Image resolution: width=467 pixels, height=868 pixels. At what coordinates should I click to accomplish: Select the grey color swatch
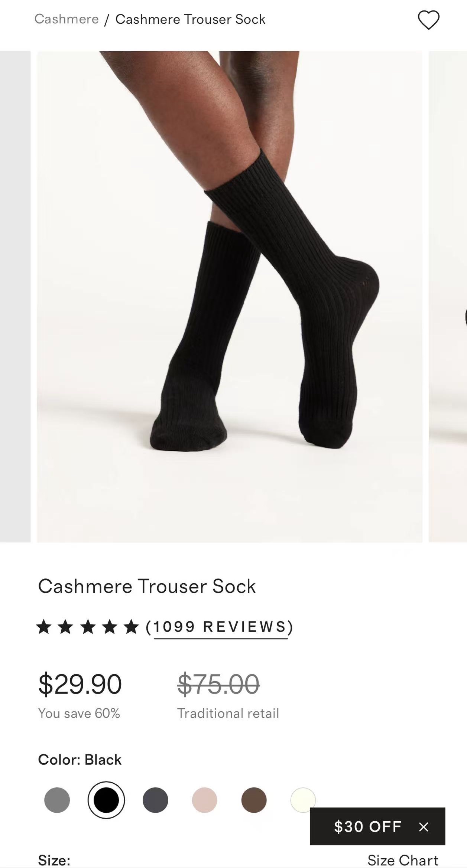click(57, 800)
